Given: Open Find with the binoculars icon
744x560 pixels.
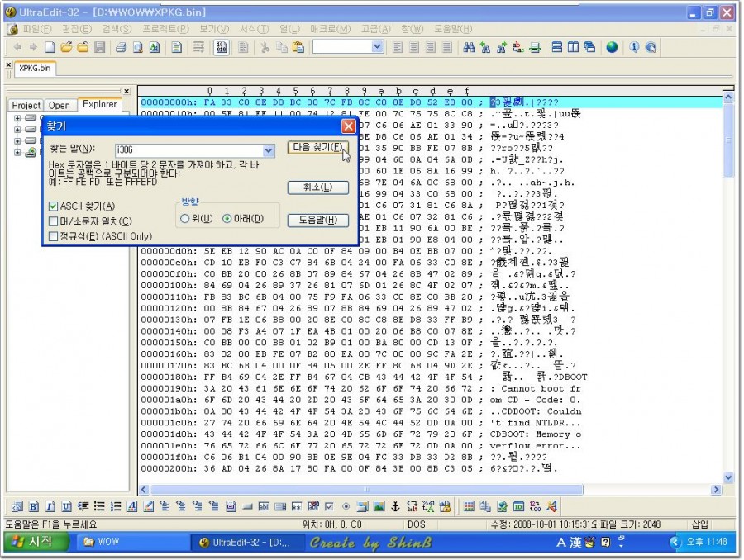Looking at the screenshot, I should [x=469, y=47].
